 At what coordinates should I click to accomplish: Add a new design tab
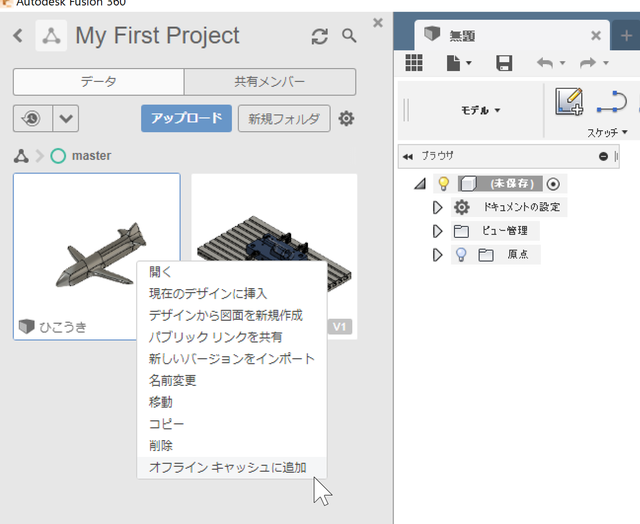626,36
